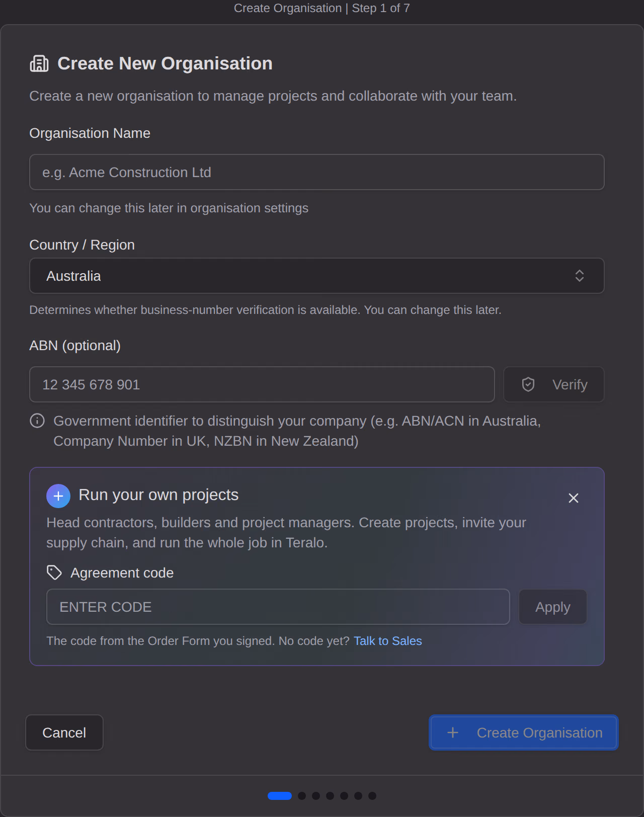Image resolution: width=644 pixels, height=817 pixels.
Task: Click the tag icon beside Agreement code
Action: click(54, 573)
